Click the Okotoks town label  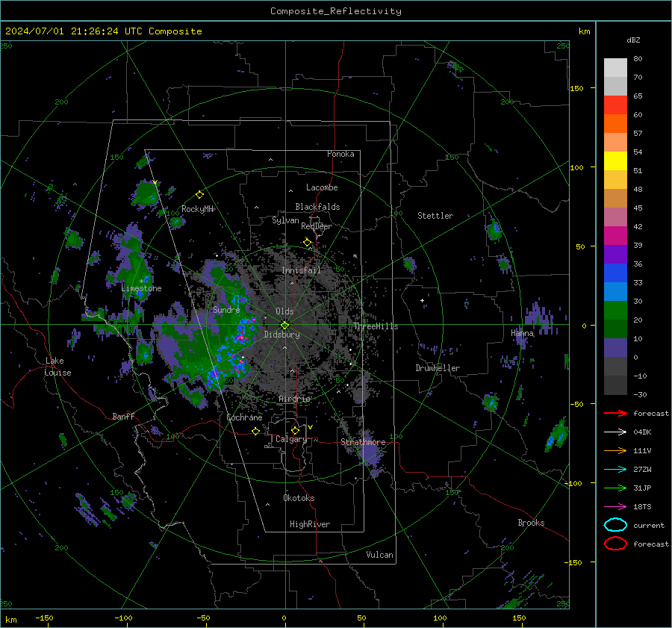click(x=299, y=499)
